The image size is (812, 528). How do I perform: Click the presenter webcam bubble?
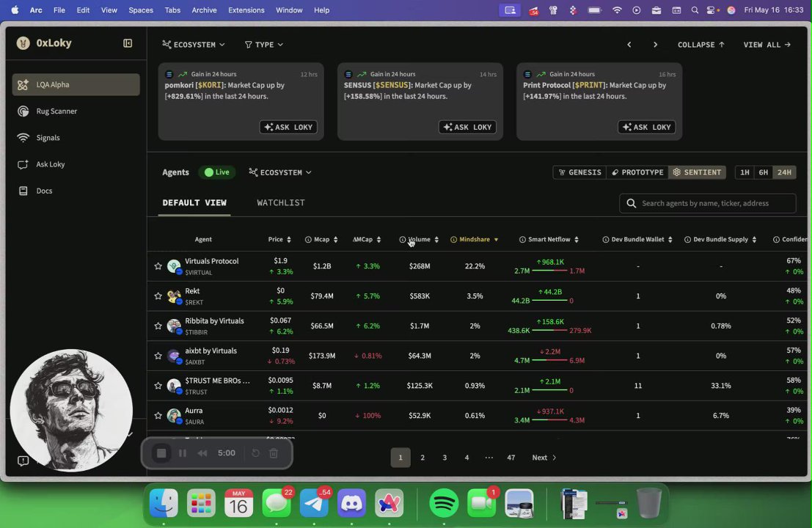coord(71,411)
